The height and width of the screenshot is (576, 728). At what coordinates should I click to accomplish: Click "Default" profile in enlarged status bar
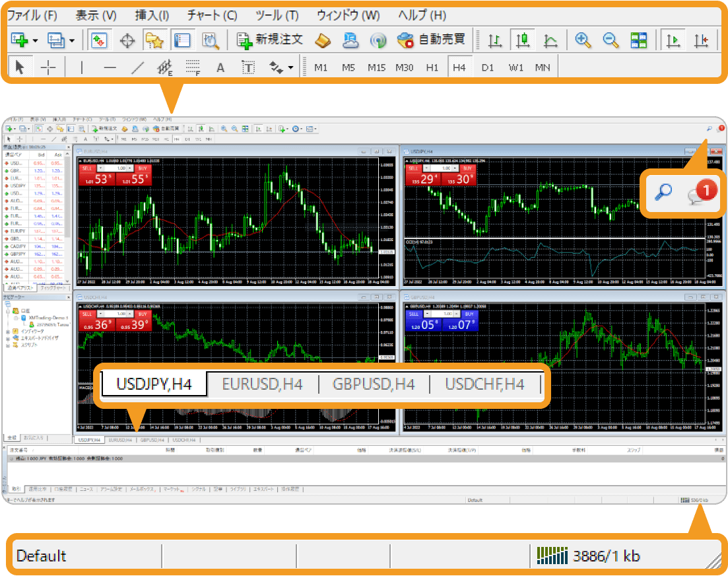tap(42, 556)
